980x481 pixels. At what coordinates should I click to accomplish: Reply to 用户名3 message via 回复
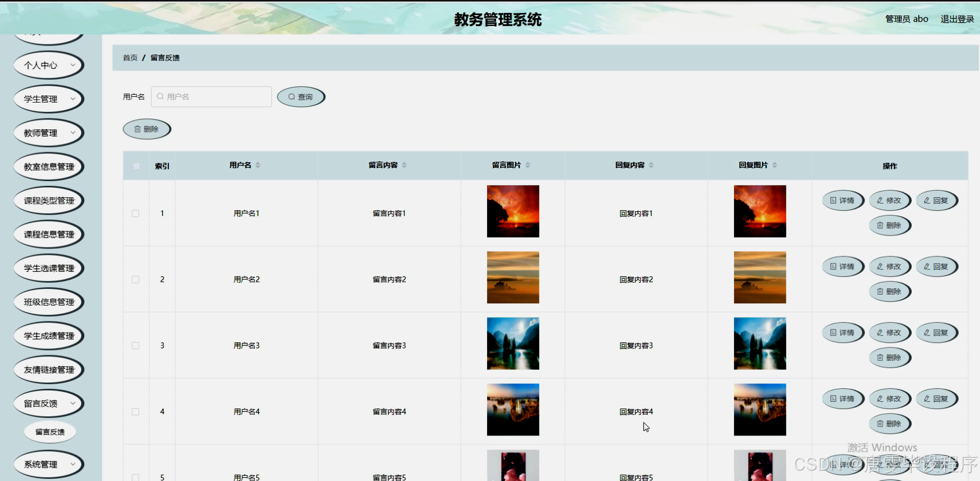937,332
